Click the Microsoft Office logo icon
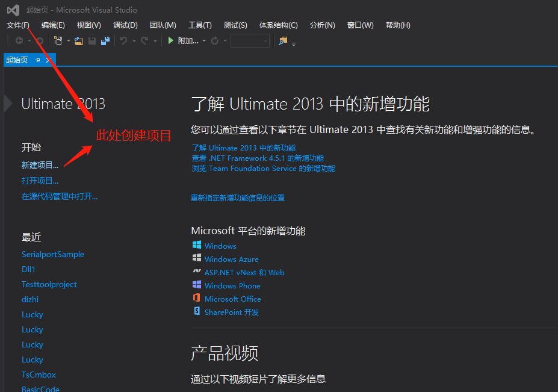The width and height of the screenshot is (558, 392). [196, 297]
